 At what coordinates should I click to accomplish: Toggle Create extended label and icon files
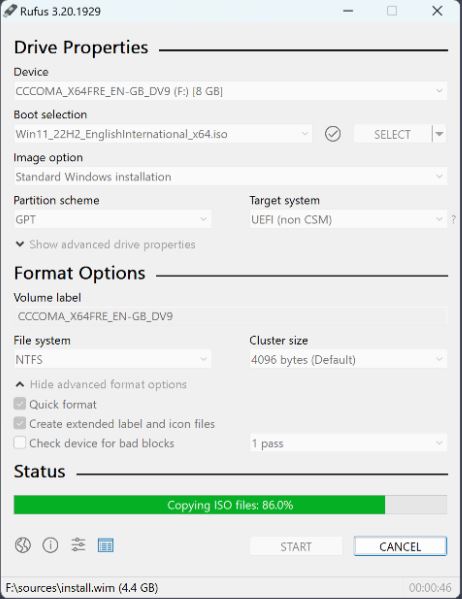tap(20, 424)
